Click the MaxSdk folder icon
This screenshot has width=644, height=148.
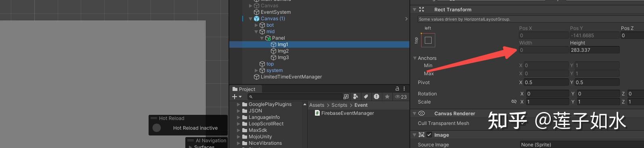click(x=245, y=130)
